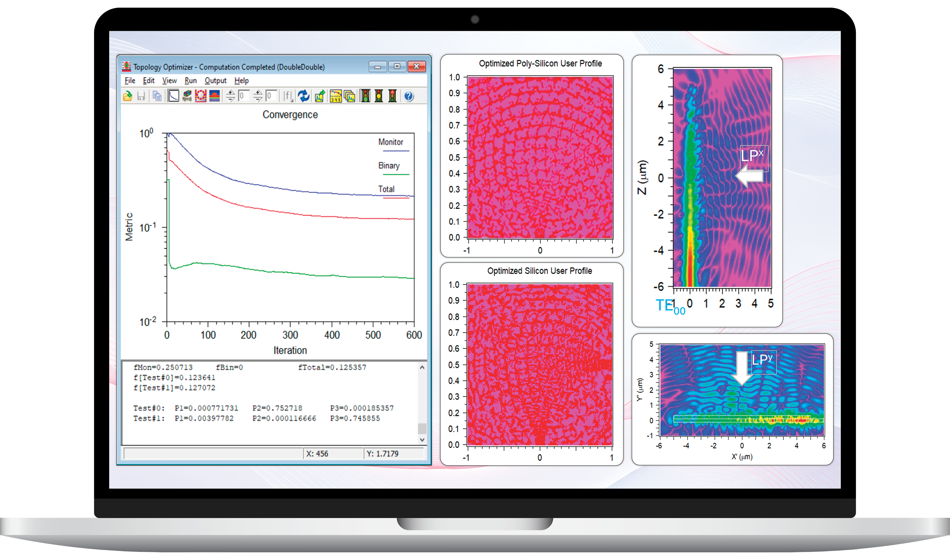The image size is (950, 560).
Task: Click the save floppy disk icon
Action: (141, 96)
